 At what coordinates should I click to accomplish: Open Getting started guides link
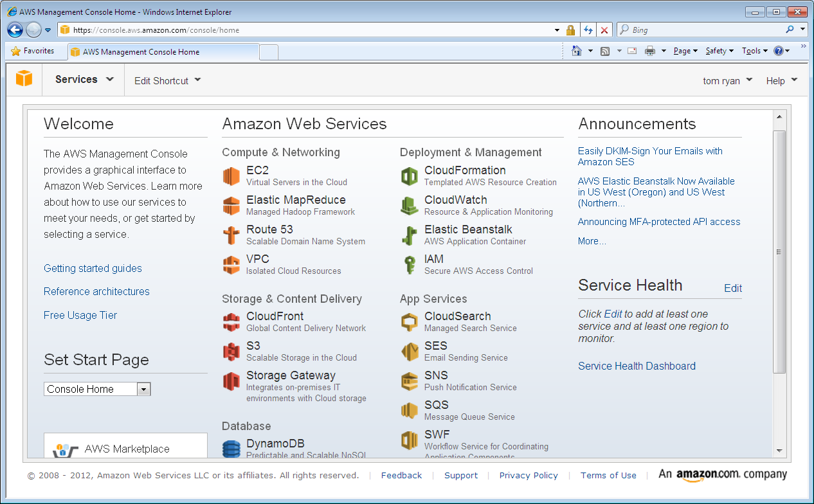93,268
